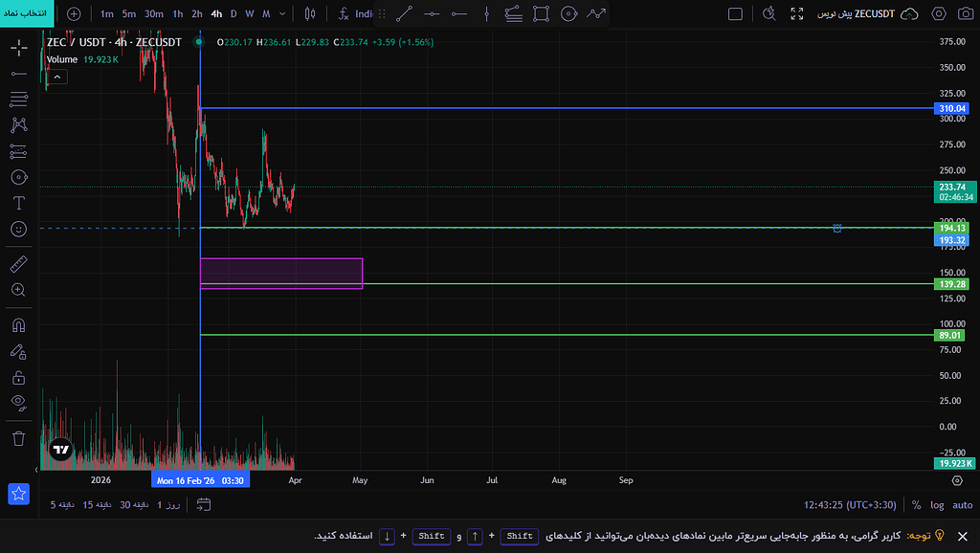Select the horizontal ray tool in favorites bar
This screenshot has height=553, width=980.
click(459, 13)
